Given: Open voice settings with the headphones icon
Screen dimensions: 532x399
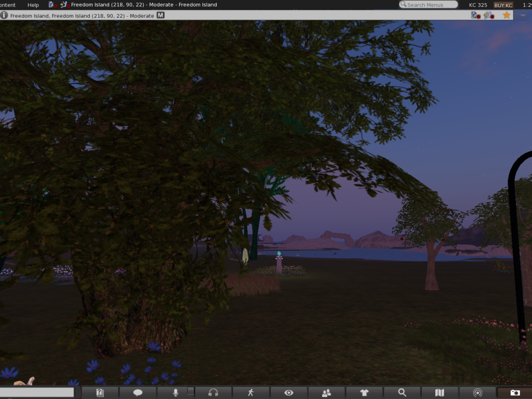Looking at the screenshot, I should tap(214, 392).
